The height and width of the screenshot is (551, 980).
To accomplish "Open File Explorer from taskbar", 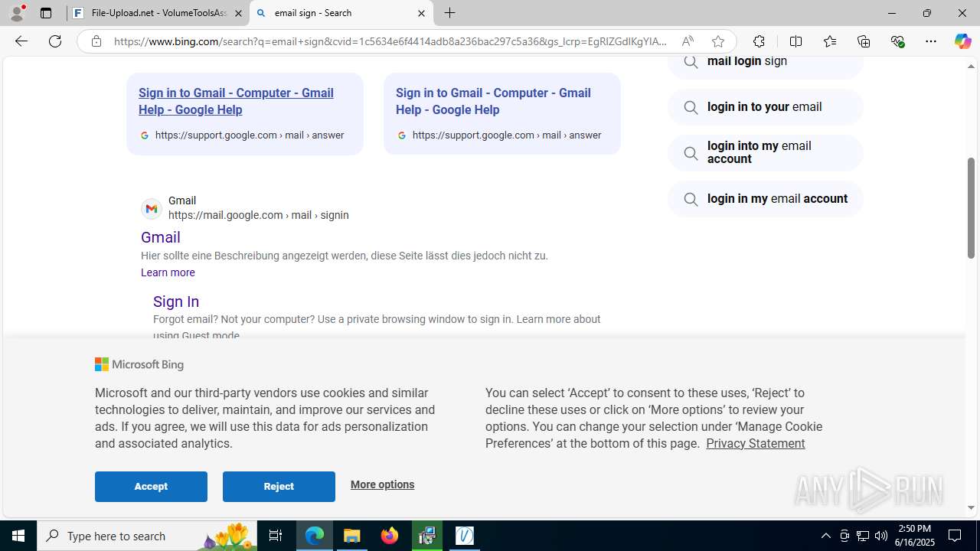I will (x=352, y=536).
